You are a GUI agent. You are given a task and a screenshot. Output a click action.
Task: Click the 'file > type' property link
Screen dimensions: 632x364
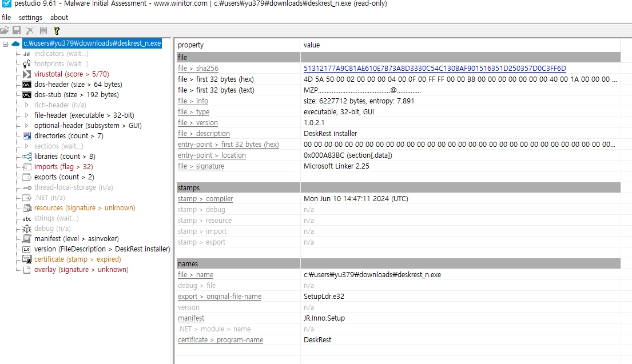click(193, 112)
